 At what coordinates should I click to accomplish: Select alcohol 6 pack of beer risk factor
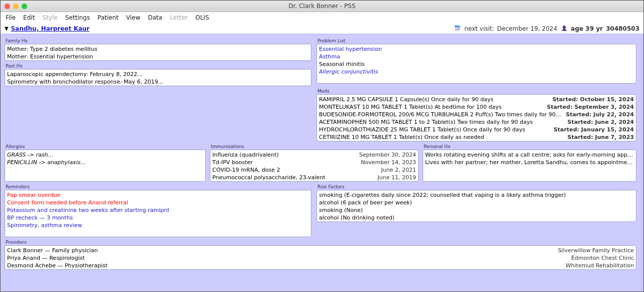(476, 203)
